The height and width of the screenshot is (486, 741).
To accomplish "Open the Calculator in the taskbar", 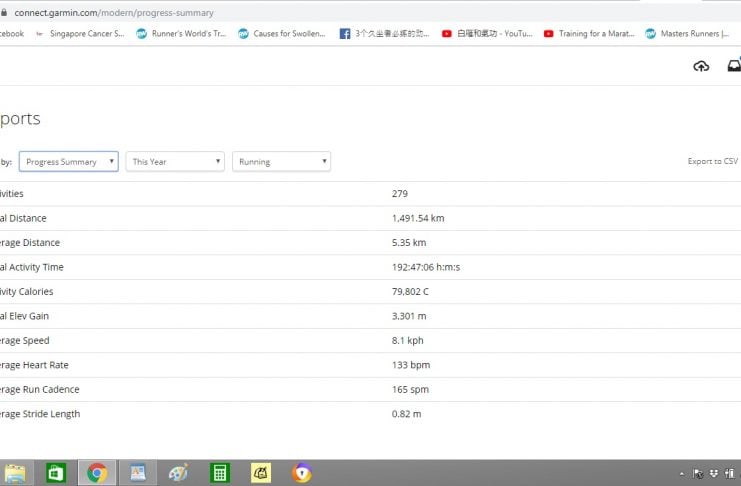I will point(220,473).
